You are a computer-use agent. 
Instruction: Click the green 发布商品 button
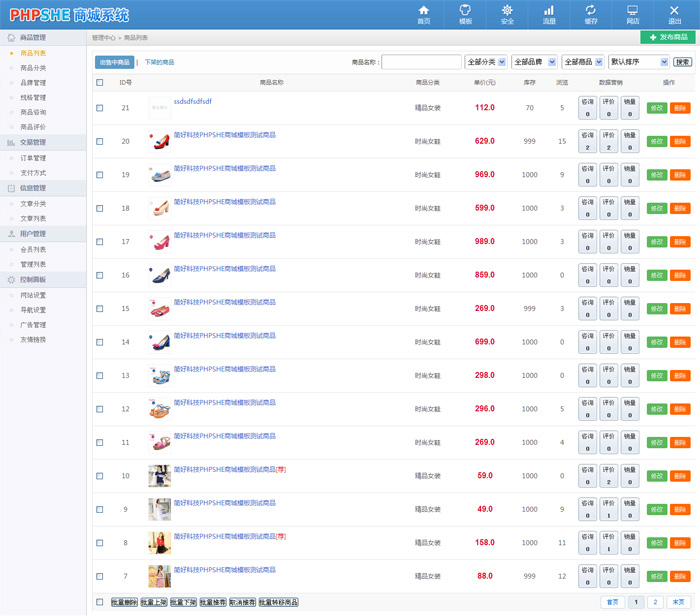[x=668, y=37]
